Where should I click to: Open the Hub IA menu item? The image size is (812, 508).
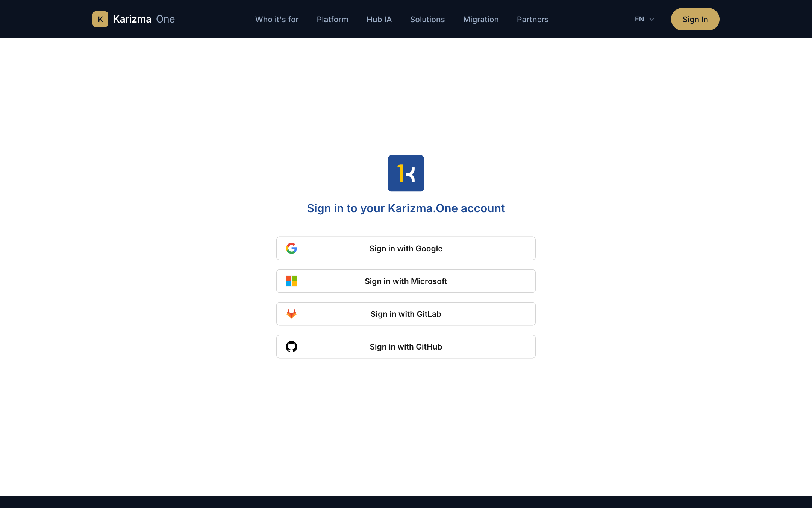379,19
